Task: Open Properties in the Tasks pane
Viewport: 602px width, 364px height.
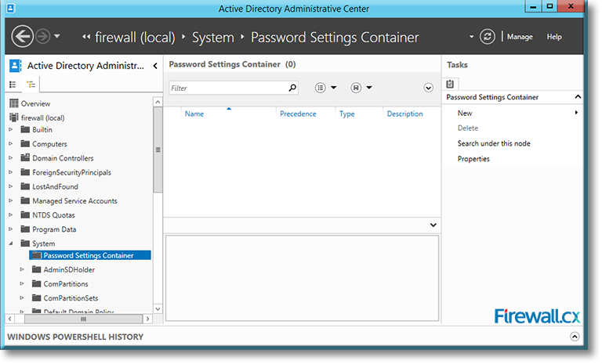Action: (473, 159)
